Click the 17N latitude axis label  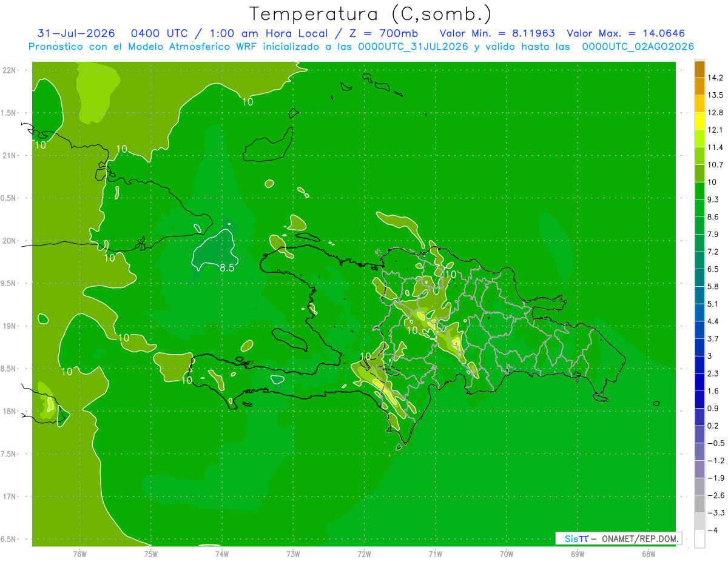(x=10, y=497)
